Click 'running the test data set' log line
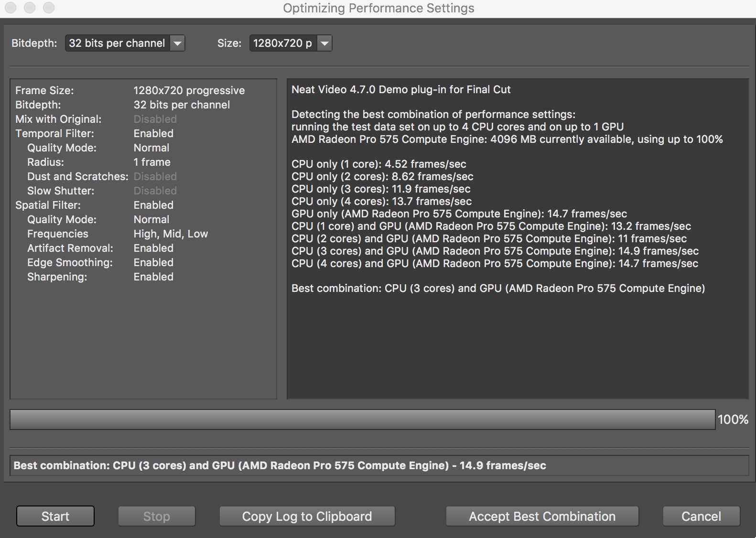Viewport: 756px width, 538px height. click(x=457, y=127)
